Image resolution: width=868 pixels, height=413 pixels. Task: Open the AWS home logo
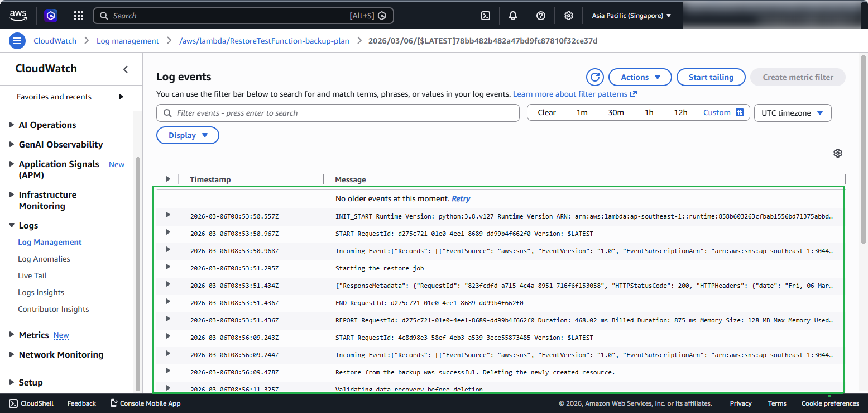point(18,16)
